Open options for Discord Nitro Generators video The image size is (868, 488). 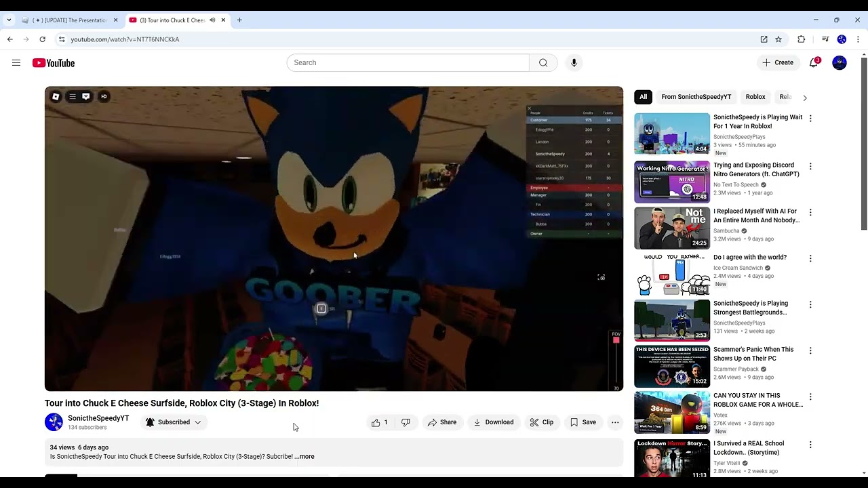point(810,166)
